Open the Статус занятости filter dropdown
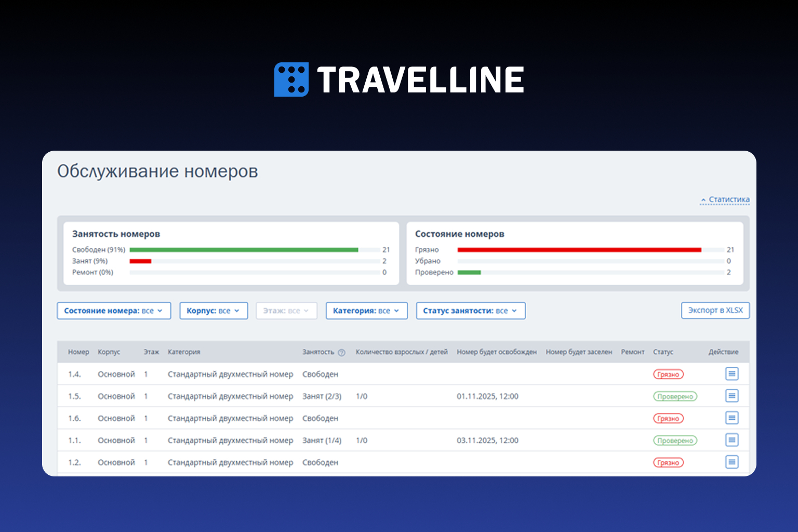The width and height of the screenshot is (798, 532). point(471,311)
